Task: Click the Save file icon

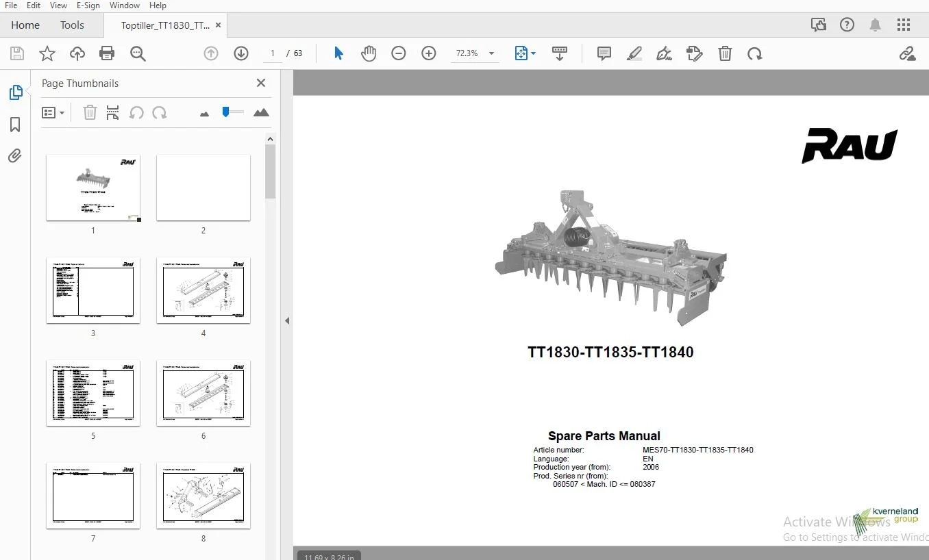Action: (17, 53)
